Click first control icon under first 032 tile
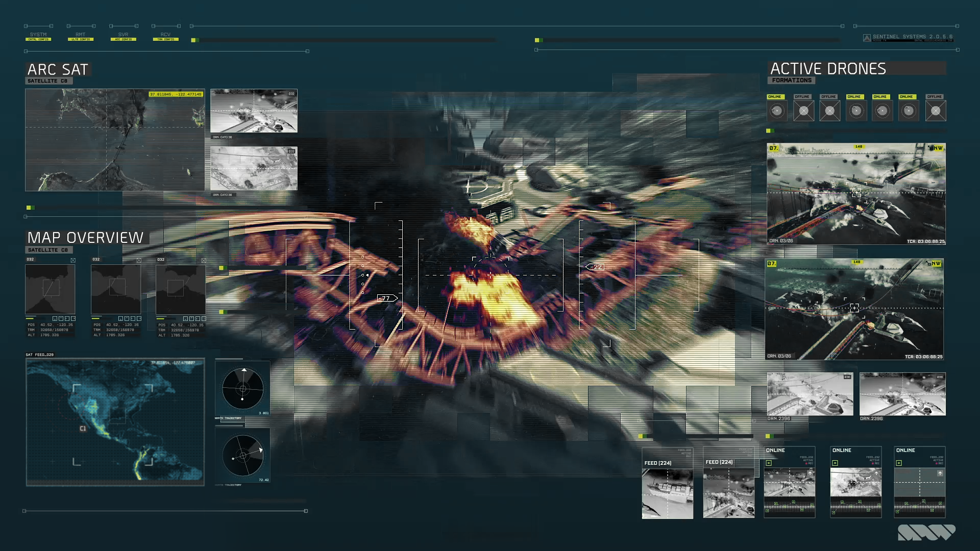Screen dimensions: 980x551 pos(55,319)
